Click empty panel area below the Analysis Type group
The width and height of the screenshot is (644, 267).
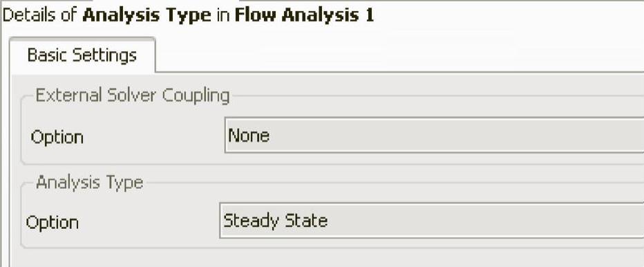(x=329, y=258)
